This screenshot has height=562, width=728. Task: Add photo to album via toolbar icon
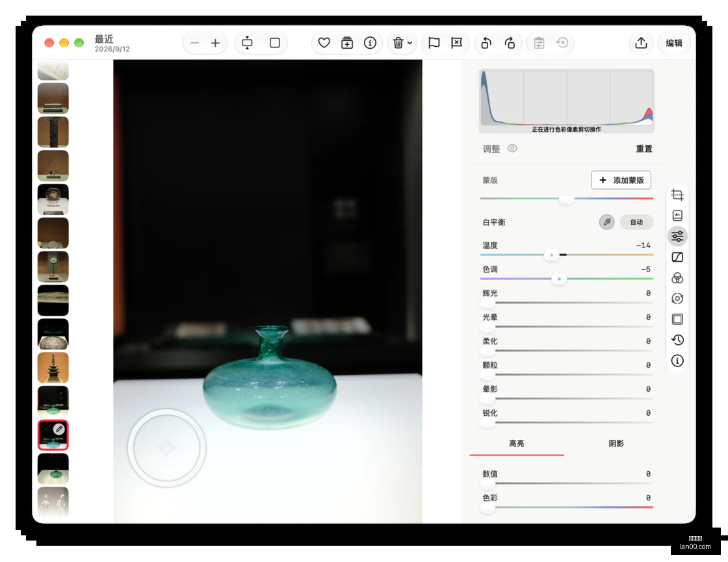pos(347,43)
